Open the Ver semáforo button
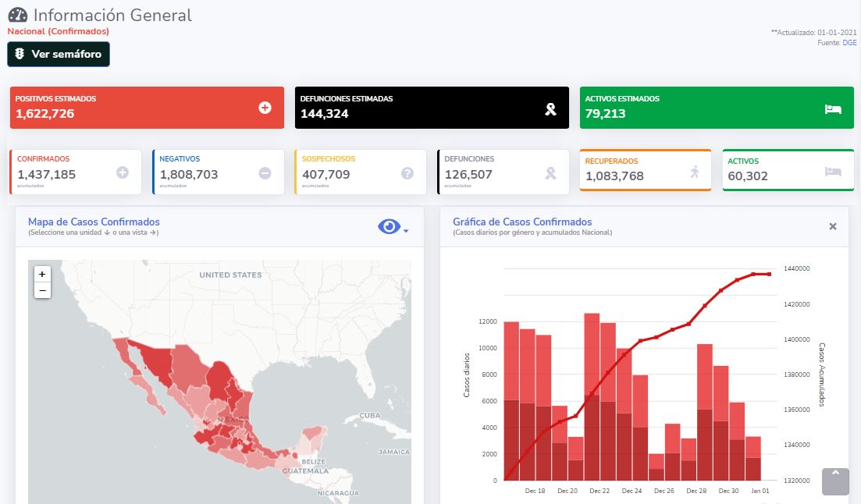Viewport: 861px width, 504px height. click(x=59, y=55)
